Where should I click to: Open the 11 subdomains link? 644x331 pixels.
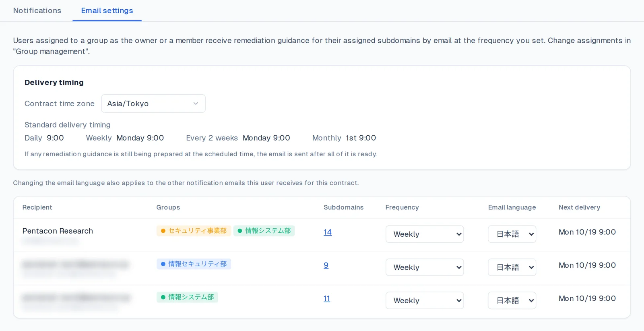327,298
